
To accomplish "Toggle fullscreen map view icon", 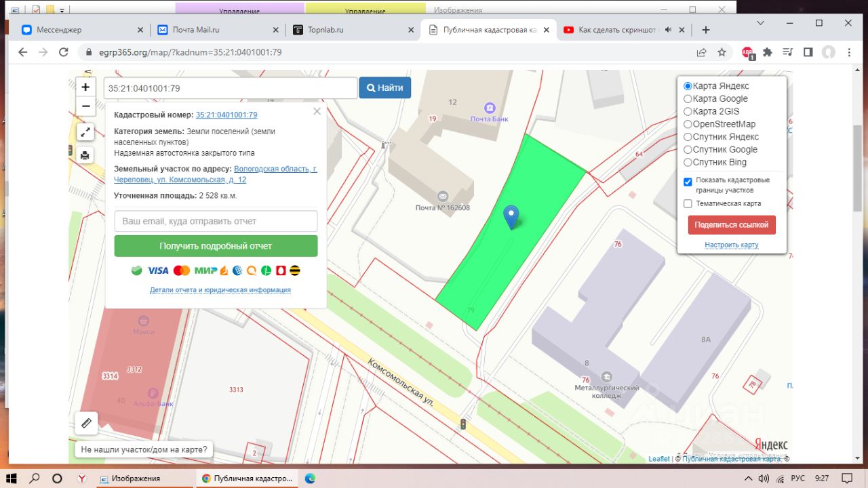I will pyautogui.click(x=85, y=133).
